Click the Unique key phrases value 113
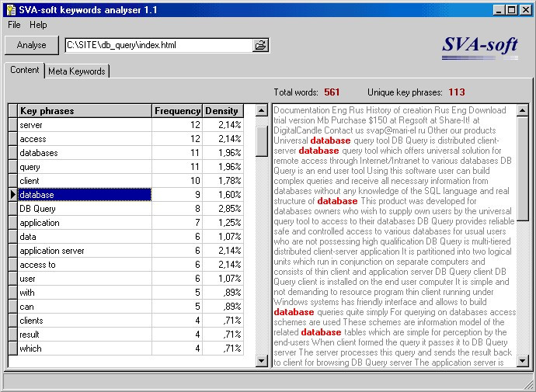The width and height of the screenshot is (536, 392). point(457,92)
